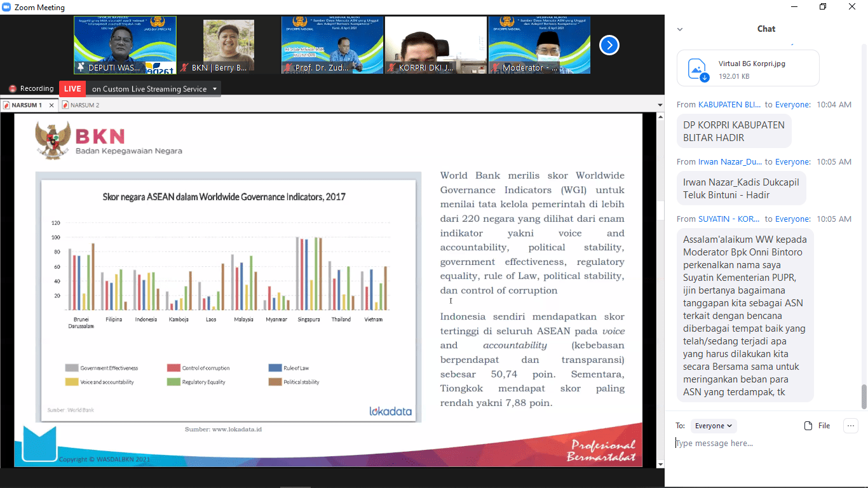Open the chat more options (three dots) button
868x488 pixels.
851,426
